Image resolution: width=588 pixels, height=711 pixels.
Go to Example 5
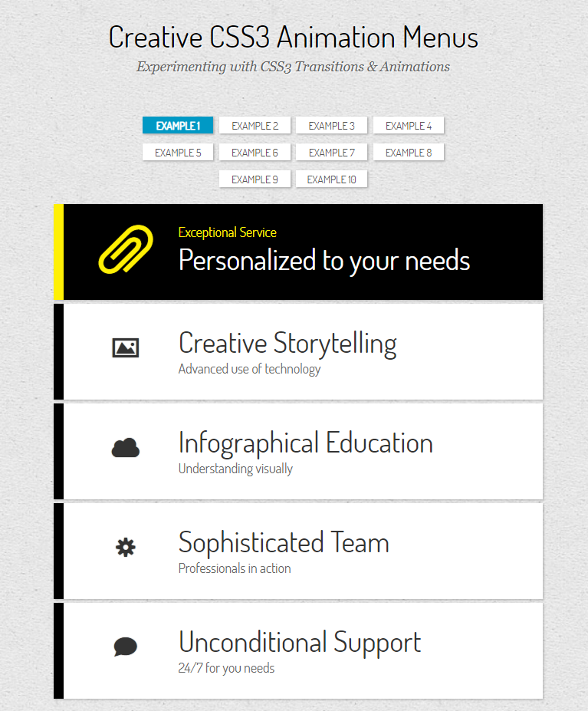point(178,153)
